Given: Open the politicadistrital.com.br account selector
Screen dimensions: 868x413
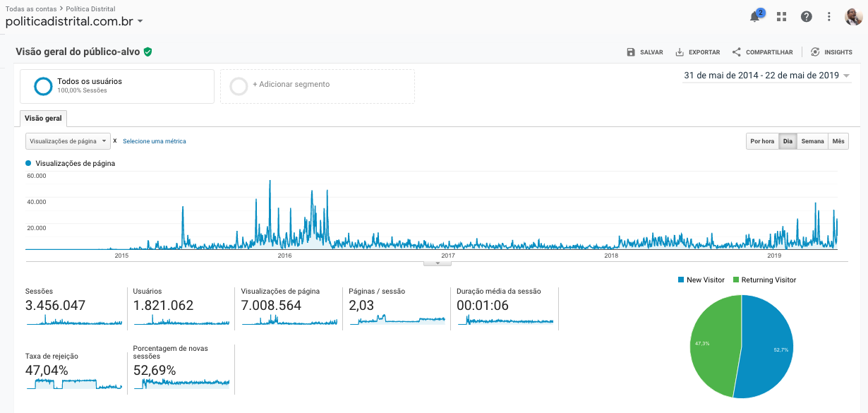Looking at the screenshot, I should point(74,21).
